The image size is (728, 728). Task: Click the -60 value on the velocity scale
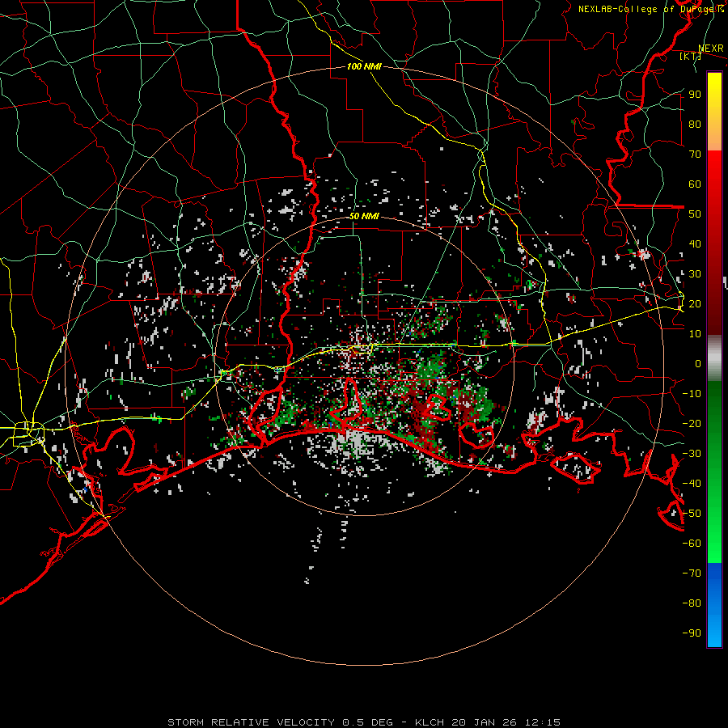click(x=692, y=544)
